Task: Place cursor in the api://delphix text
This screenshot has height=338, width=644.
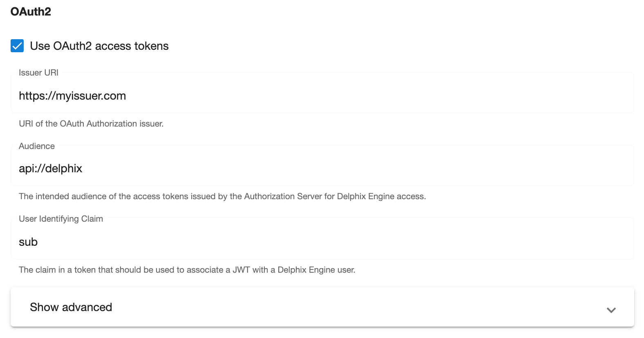Action: pos(51,169)
